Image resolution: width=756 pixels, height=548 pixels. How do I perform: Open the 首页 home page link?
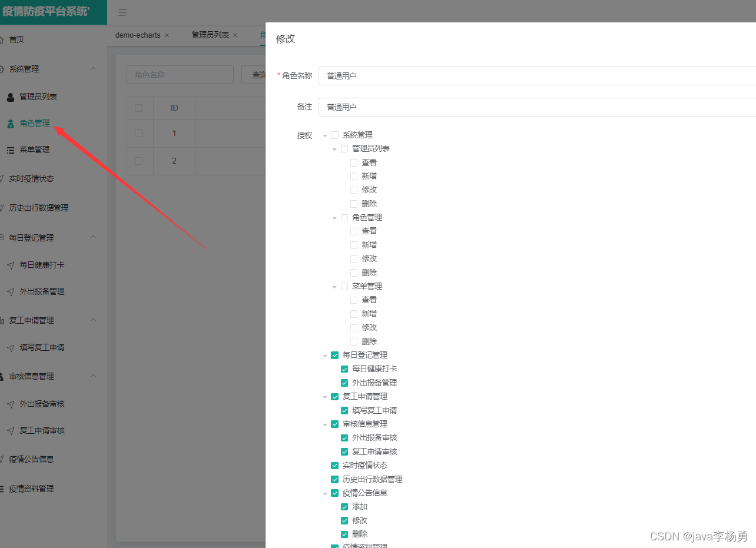coord(16,39)
